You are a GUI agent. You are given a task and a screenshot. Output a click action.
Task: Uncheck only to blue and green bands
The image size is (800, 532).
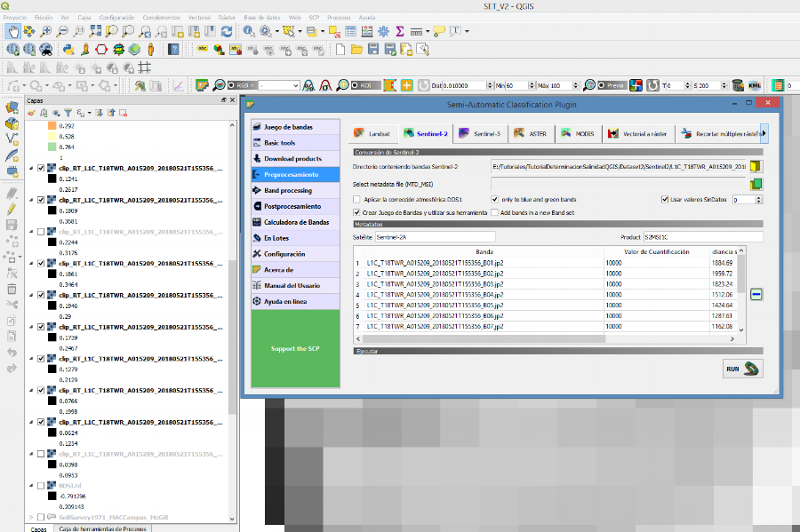click(x=494, y=199)
